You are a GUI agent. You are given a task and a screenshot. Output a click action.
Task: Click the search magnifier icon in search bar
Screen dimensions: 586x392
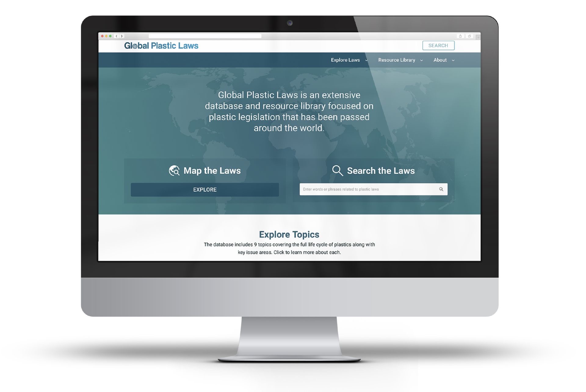coord(441,189)
